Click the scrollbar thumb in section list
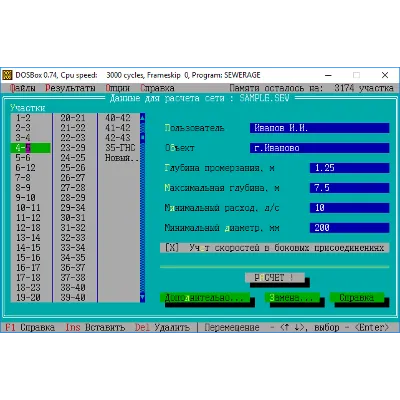 (142, 137)
